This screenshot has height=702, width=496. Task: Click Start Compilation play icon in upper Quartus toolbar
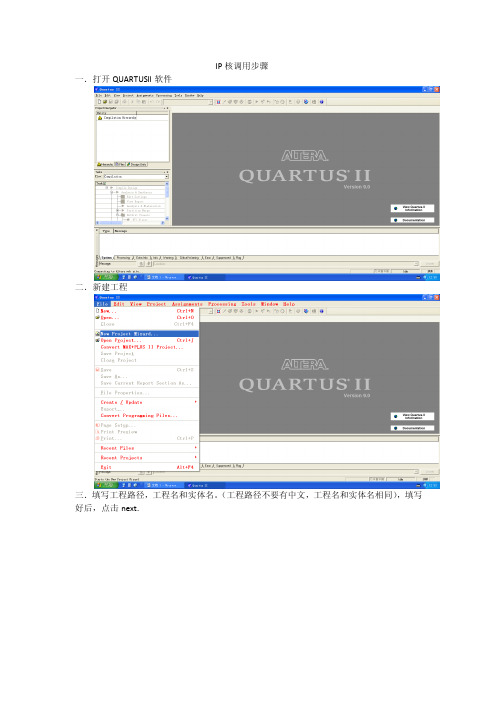coord(257,102)
